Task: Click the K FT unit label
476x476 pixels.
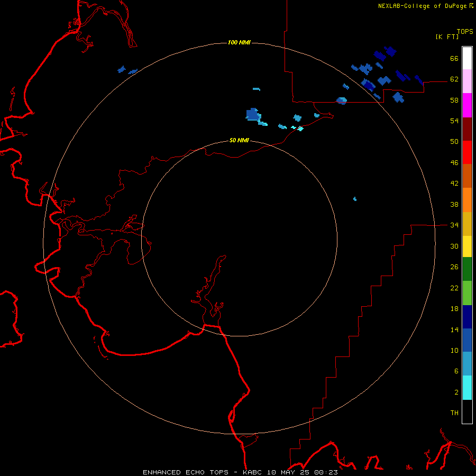Action: (447, 36)
